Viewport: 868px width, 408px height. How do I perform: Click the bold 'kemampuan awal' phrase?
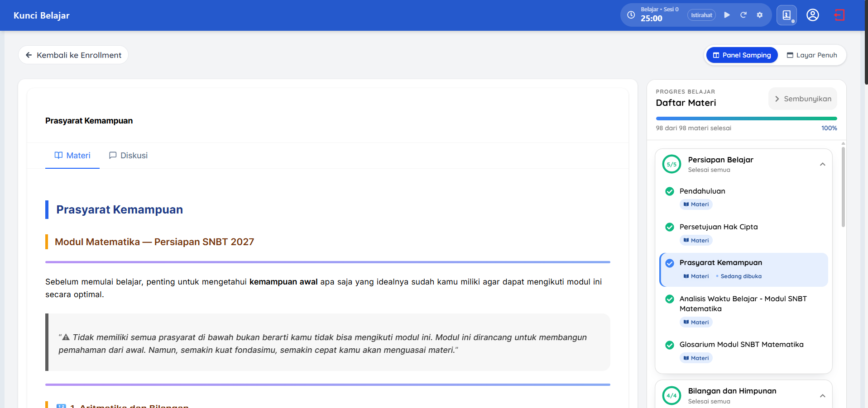pos(283,282)
